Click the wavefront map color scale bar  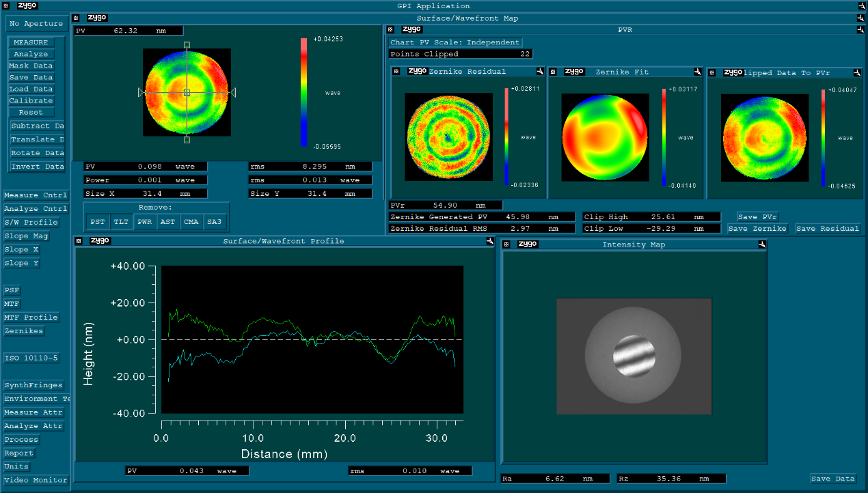[303, 92]
